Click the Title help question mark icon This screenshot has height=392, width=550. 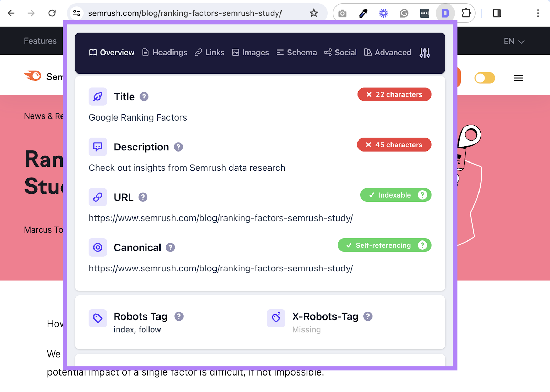coord(144,97)
